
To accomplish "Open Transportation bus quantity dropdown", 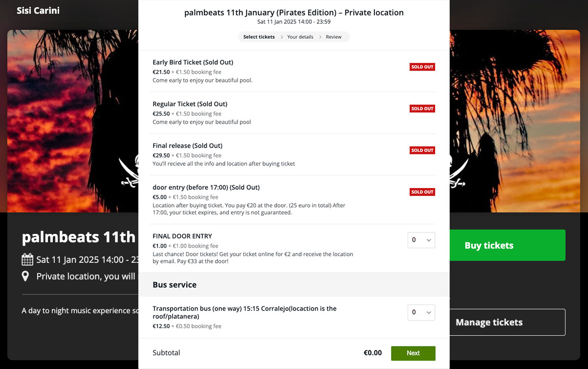I will click(421, 312).
